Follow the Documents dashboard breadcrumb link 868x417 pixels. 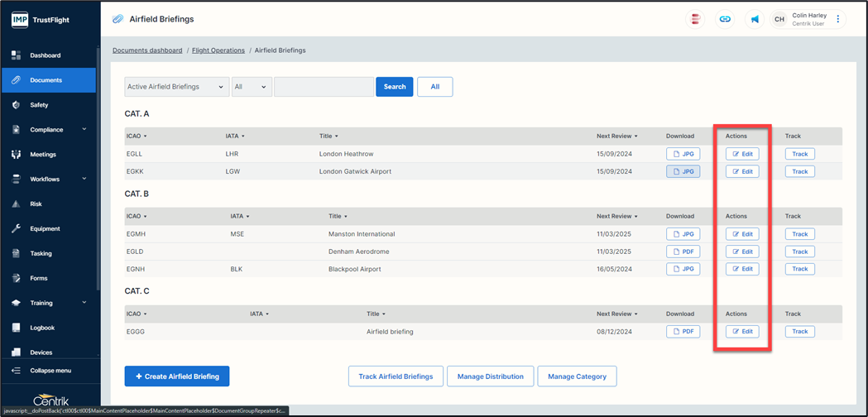point(147,50)
